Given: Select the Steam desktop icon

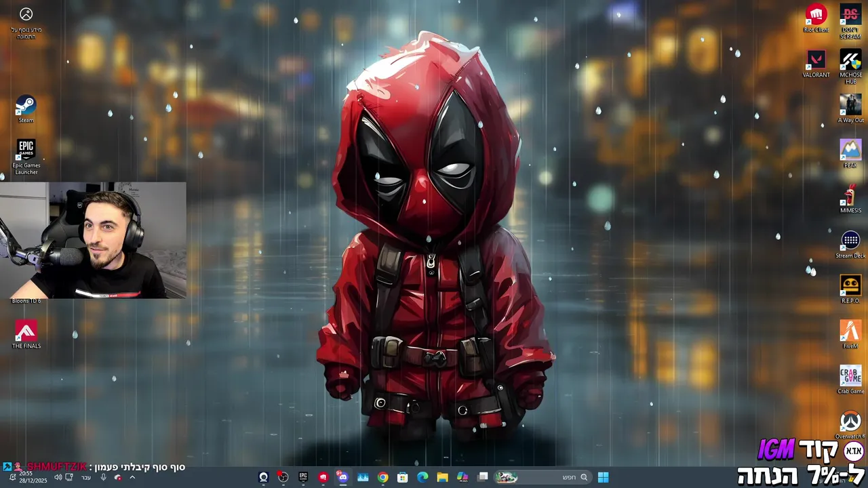Looking at the screenshot, I should point(26,108).
